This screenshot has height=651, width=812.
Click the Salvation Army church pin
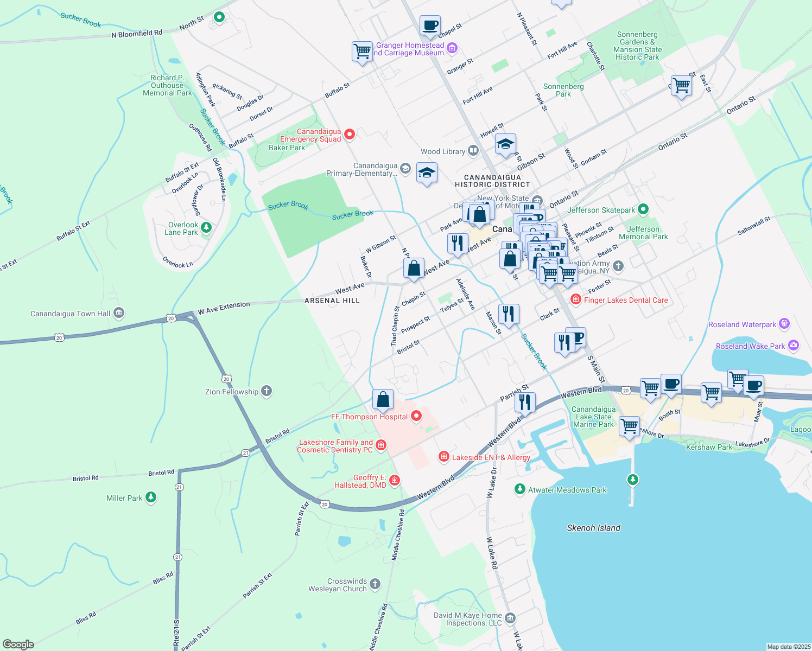click(x=618, y=266)
